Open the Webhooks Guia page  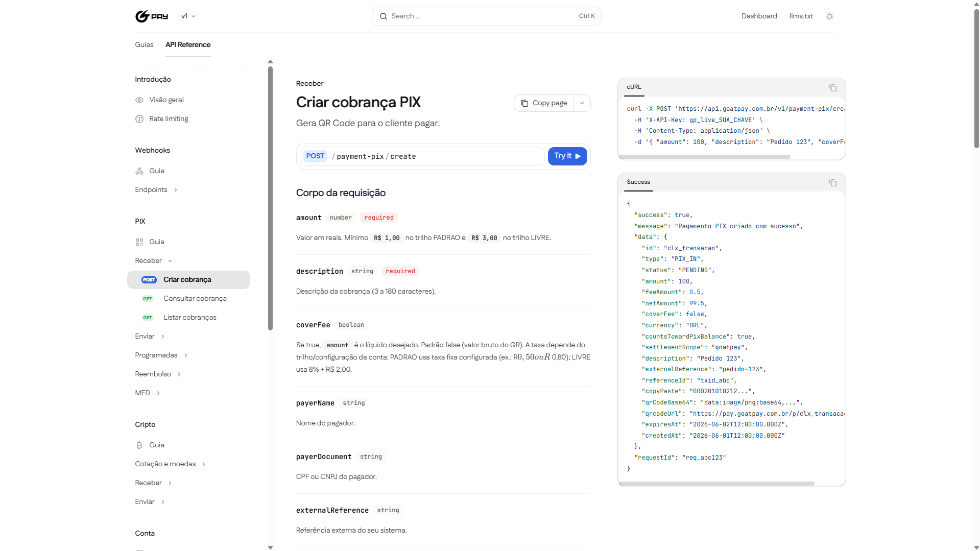pyautogui.click(x=150, y=171)
